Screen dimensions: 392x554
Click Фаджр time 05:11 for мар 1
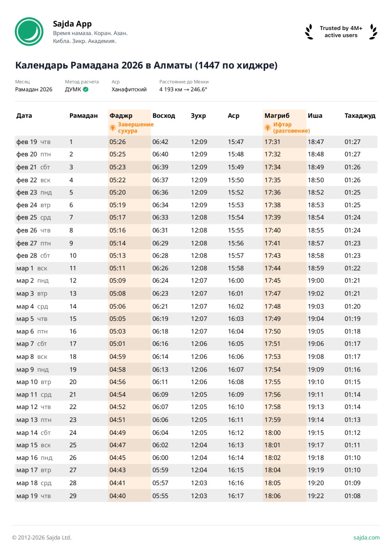click(x=117, y=268)
